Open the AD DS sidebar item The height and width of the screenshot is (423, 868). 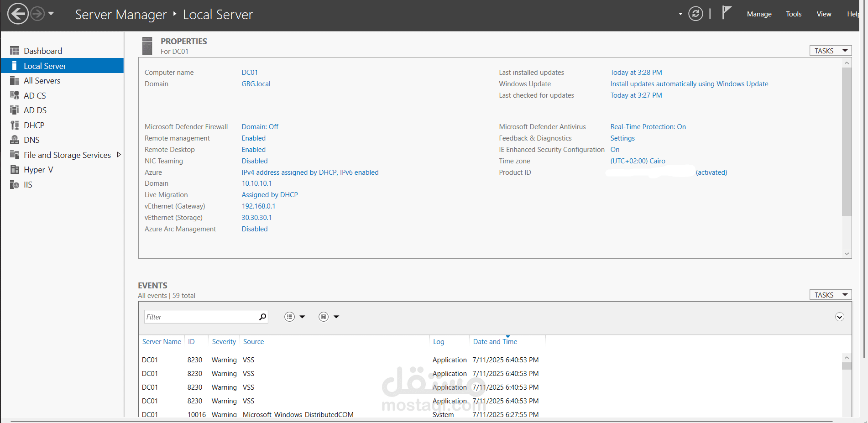pos(35,110)
